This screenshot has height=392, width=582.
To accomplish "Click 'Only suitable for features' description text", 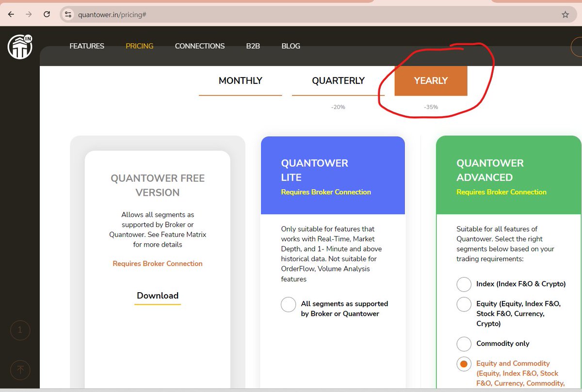I will click(331, 254).
